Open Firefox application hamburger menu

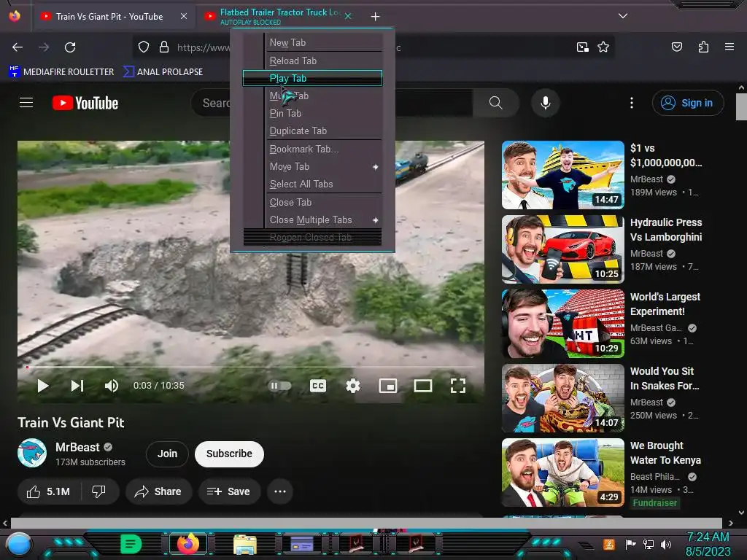pos(729,47)
